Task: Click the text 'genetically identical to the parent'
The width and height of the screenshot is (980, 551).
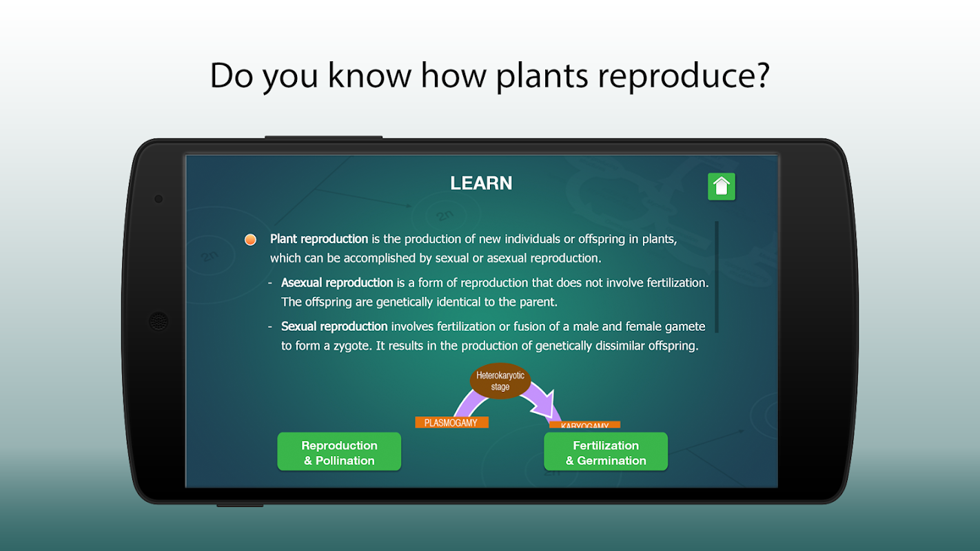Action: point(466,302)
